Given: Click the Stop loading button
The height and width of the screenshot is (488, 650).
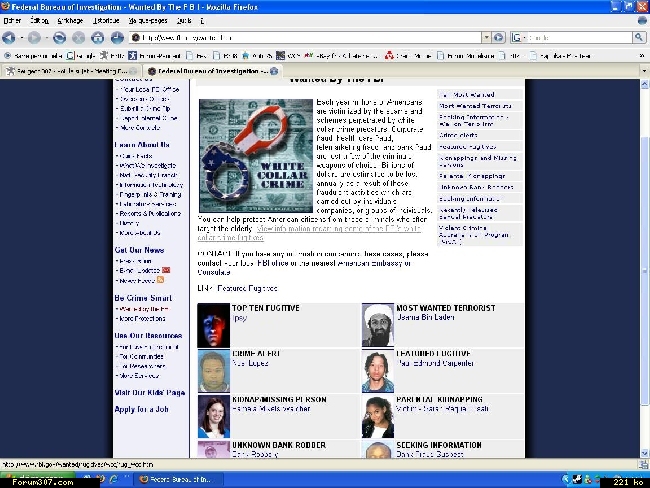Looking at the screenshot, I should (x=78, y=38).
